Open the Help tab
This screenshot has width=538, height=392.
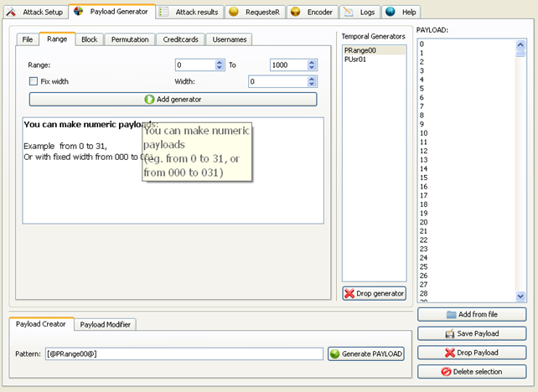tap(401, 12)
